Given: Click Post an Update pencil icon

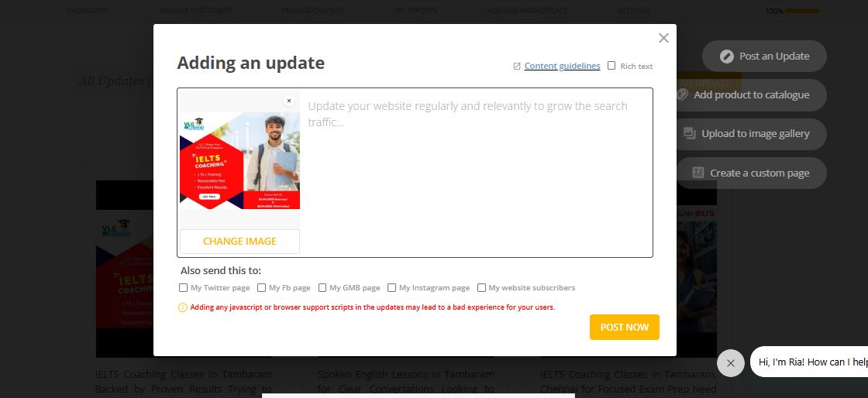Looking at the screenshot, I should point(727,57).
